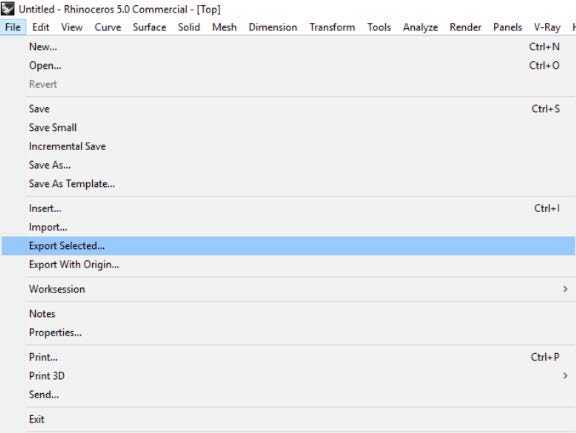Open the Analyze menu

click(x=420, y=27)
